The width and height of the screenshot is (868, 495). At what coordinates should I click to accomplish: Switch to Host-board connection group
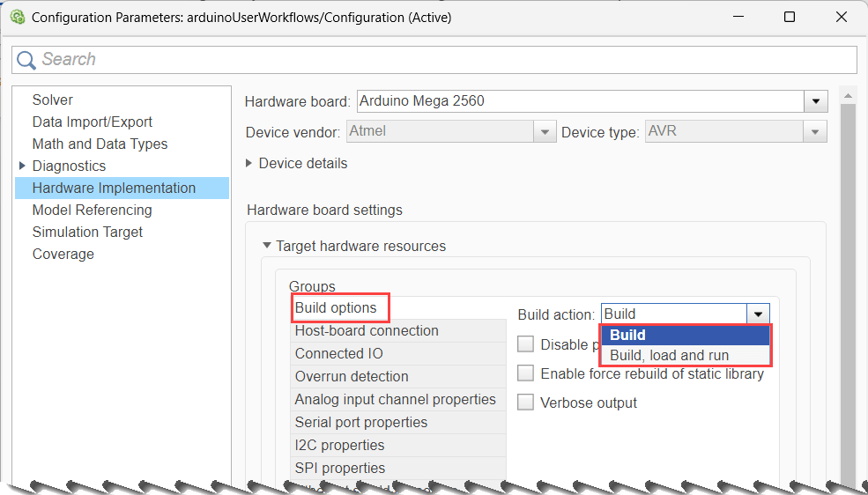[x=367, y=330]
